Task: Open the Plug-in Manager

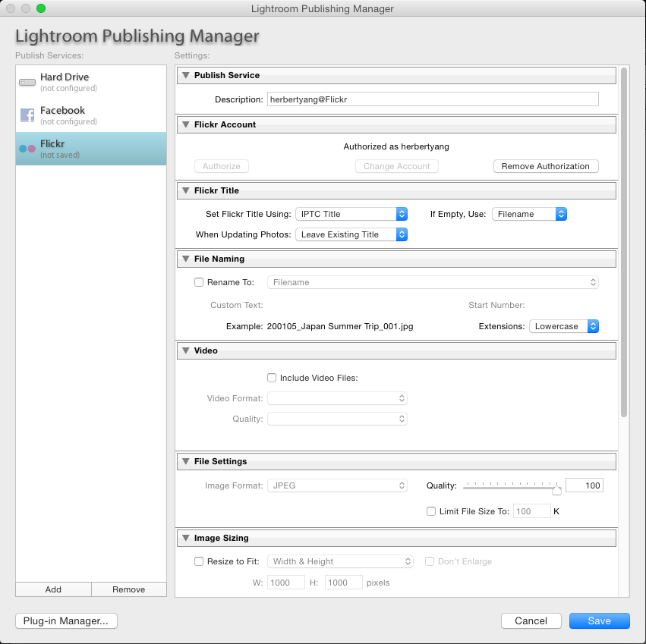Action: pyautogui.click(x=66, y=621)
